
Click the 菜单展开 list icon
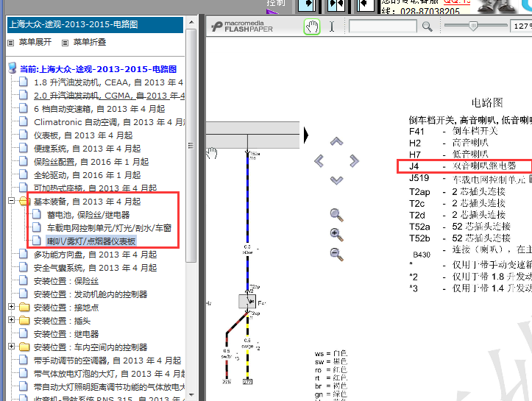(x=11, y=43)
